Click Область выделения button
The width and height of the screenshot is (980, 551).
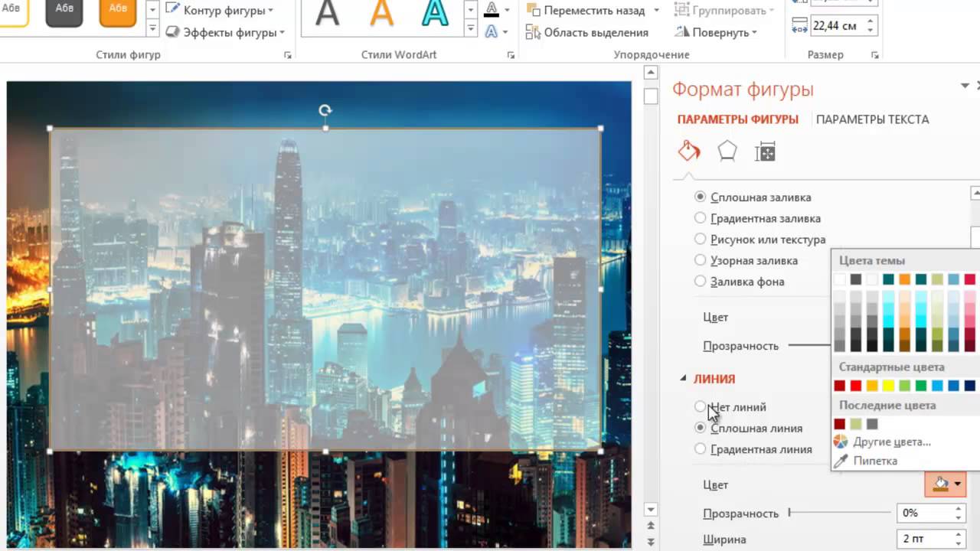pyautogui.click(x=586, y=32)
